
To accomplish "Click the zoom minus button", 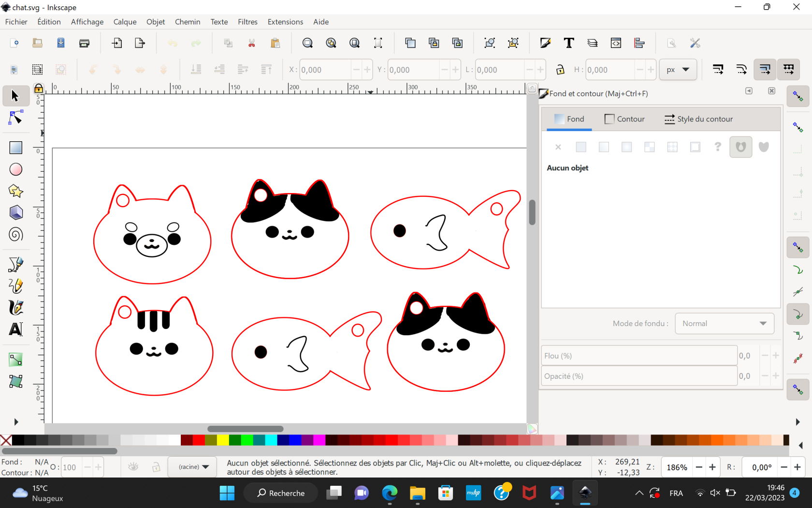I will click(699, 467).
